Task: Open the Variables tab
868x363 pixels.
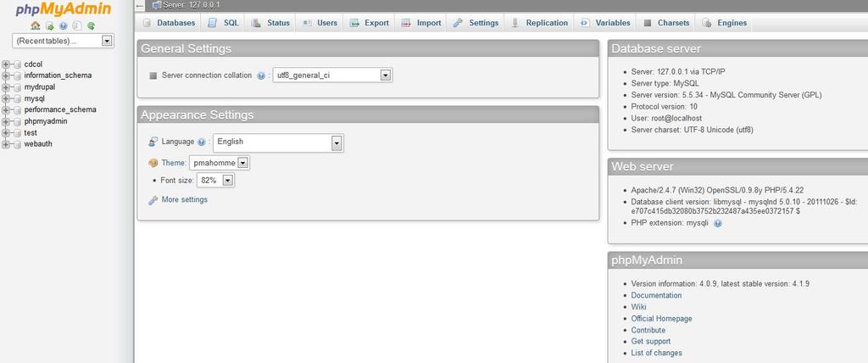Action: pos(605,23)
